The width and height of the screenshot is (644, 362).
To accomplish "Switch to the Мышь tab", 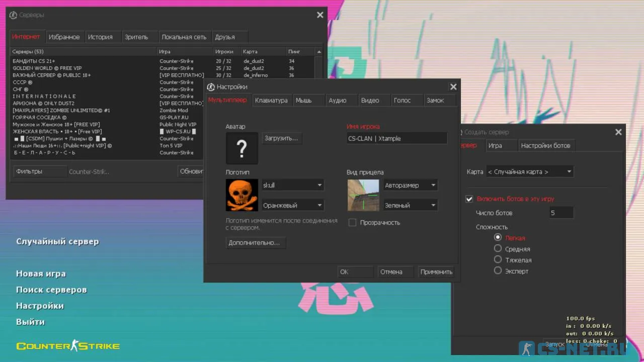I will coord(308,100).
